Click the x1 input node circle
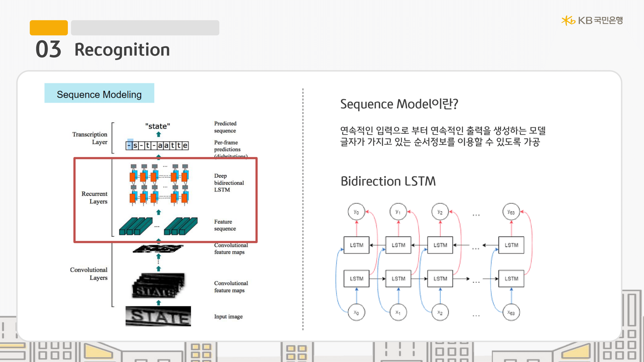Screen dimensions: 644x362 point(398,312)
